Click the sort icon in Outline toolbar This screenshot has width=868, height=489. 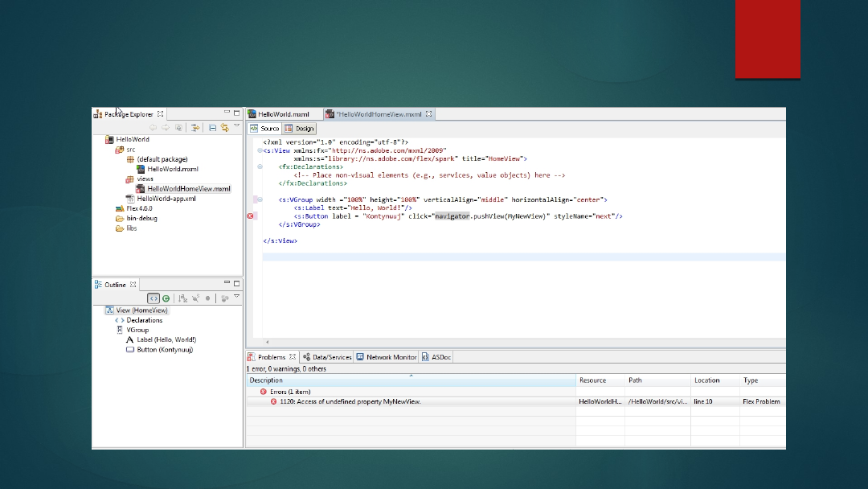(183, 298)
